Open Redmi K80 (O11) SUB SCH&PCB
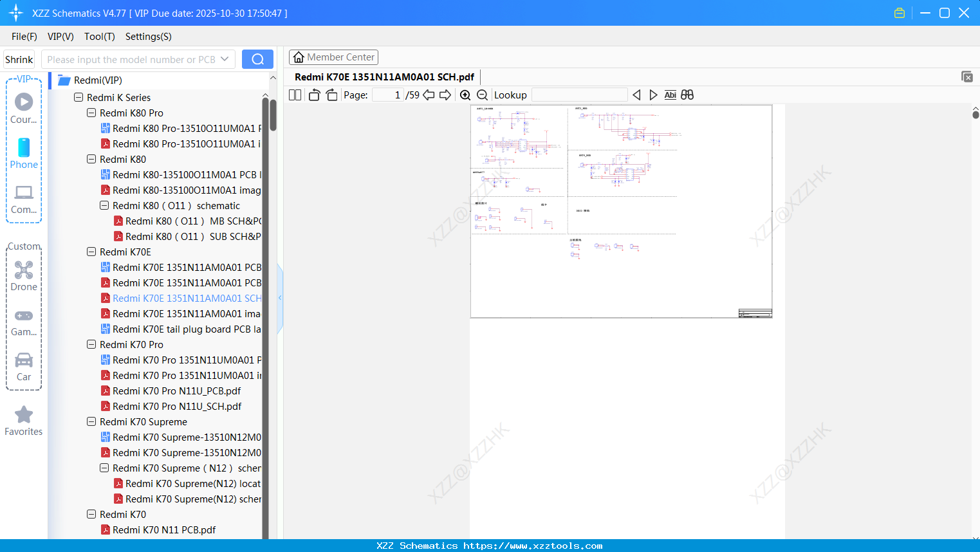Image resolution: width=980 pixels, height=552 pixels. 187,236
